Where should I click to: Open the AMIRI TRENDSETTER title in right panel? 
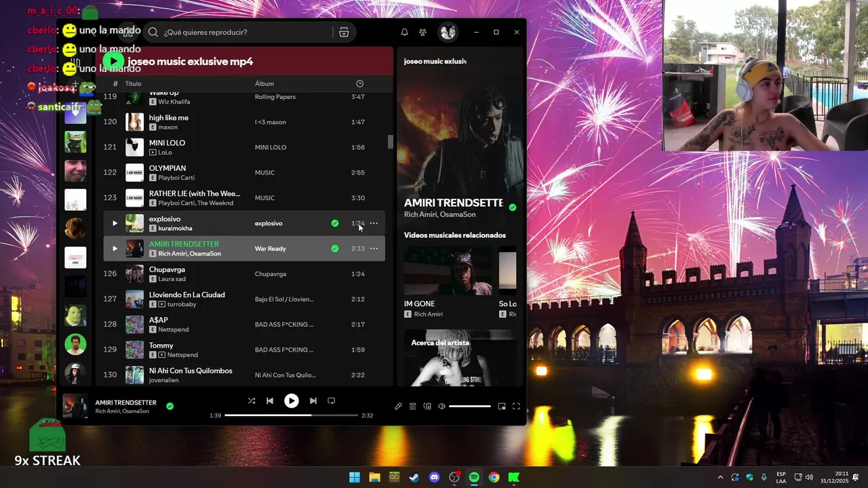pos(454,203)
